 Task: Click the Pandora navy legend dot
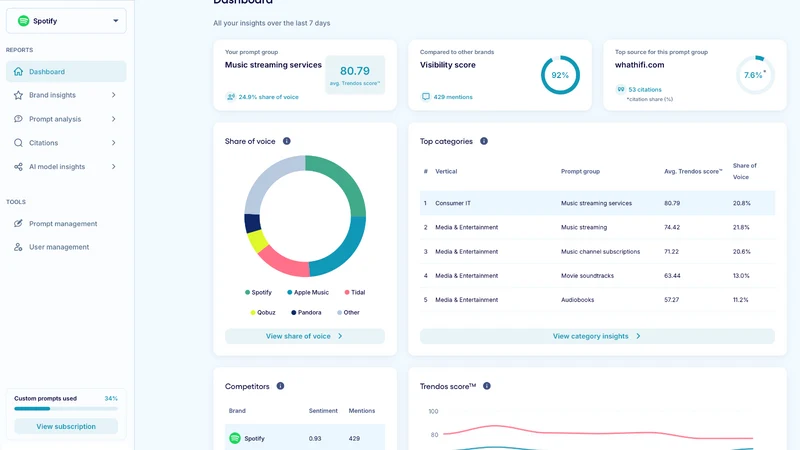[293, 312]
